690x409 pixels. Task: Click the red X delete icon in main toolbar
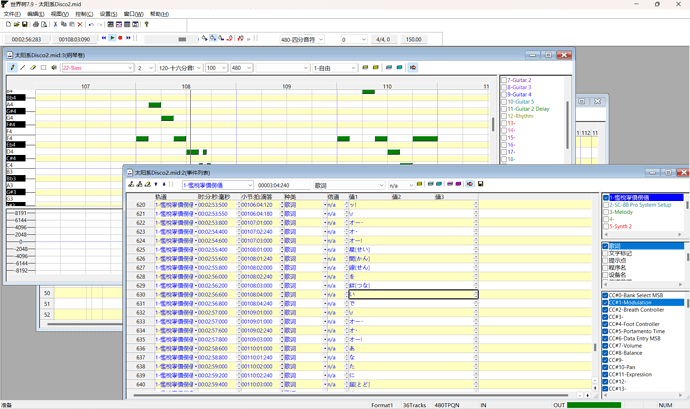[80, 25]
